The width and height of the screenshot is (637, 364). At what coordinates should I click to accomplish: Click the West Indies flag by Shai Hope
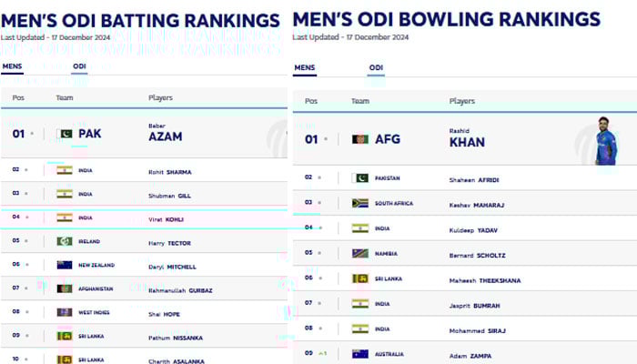64,312
